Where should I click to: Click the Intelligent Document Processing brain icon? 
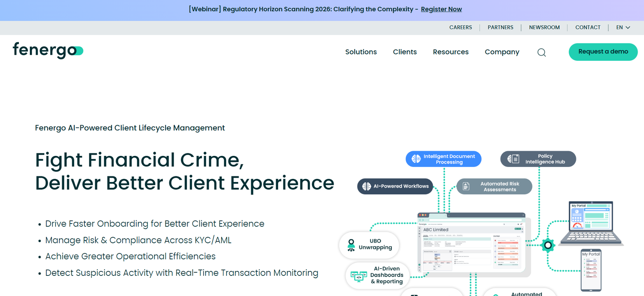pyautogui.click(x=416, y=159)
